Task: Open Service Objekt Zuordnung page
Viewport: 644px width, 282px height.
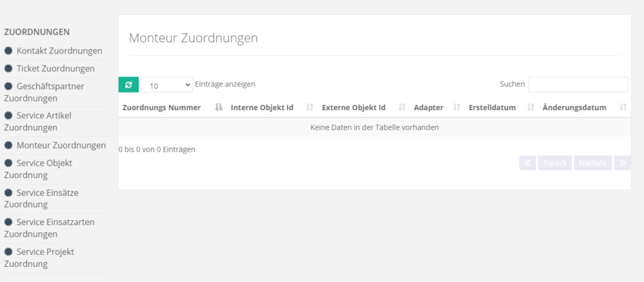Action: [44, 169]
